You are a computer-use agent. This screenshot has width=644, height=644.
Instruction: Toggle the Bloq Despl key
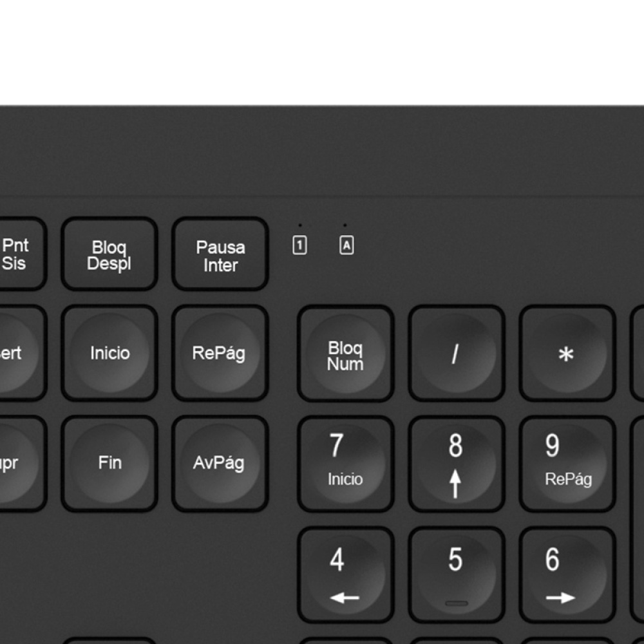click(x=109, y=254)
